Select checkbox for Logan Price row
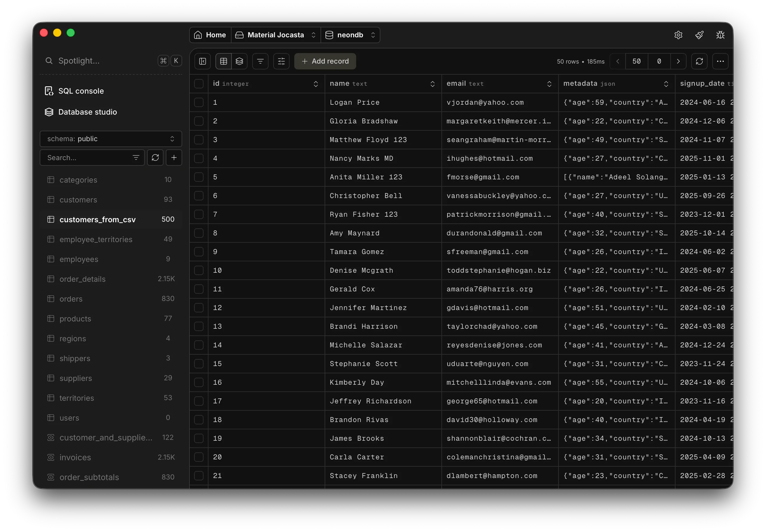Screen dimensions: 766x532 pos(199,102)
